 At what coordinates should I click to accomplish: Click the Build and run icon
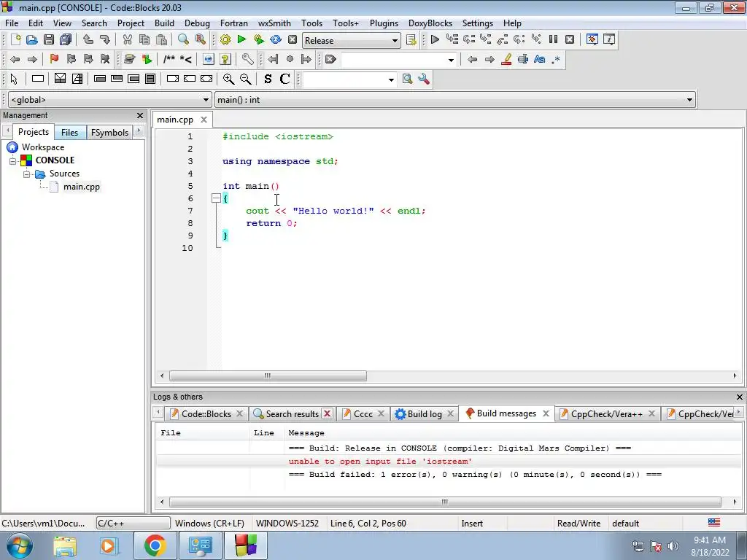pos(259,39)
